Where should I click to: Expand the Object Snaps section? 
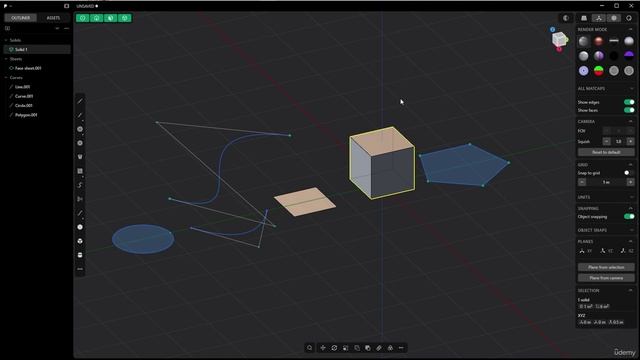tap(631, 230)
